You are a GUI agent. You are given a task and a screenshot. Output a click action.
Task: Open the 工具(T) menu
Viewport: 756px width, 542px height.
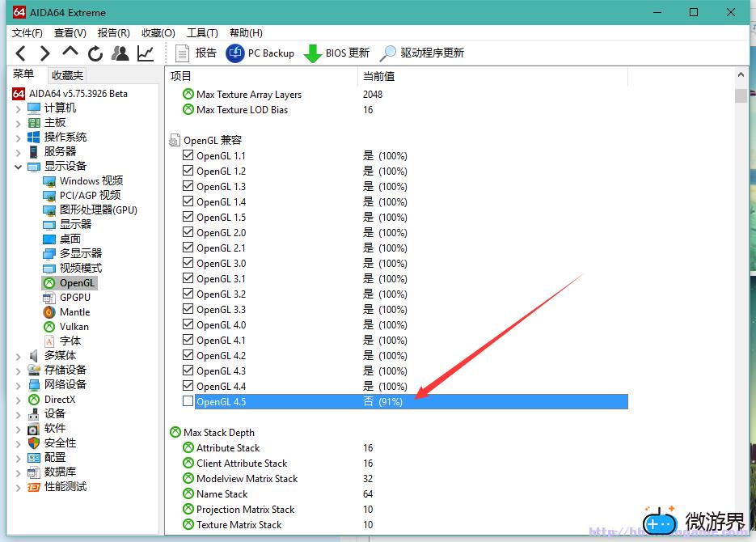pos(202,33)
